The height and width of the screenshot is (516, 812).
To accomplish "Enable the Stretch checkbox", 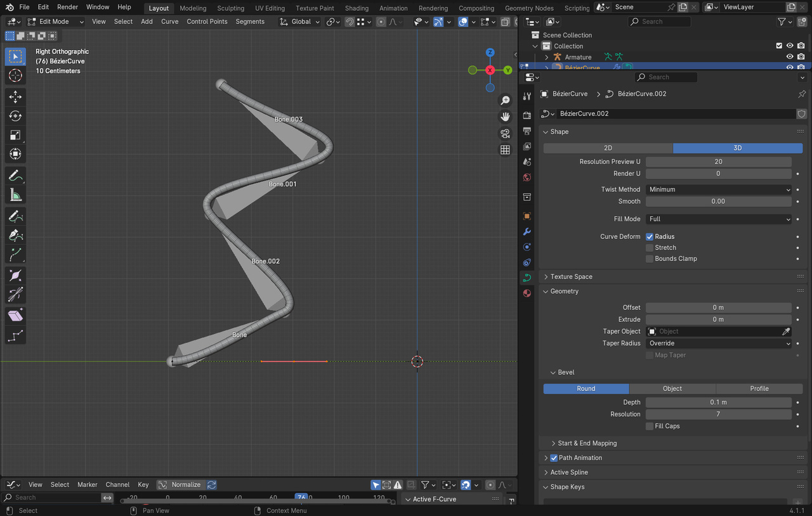I will coord(650,248).
